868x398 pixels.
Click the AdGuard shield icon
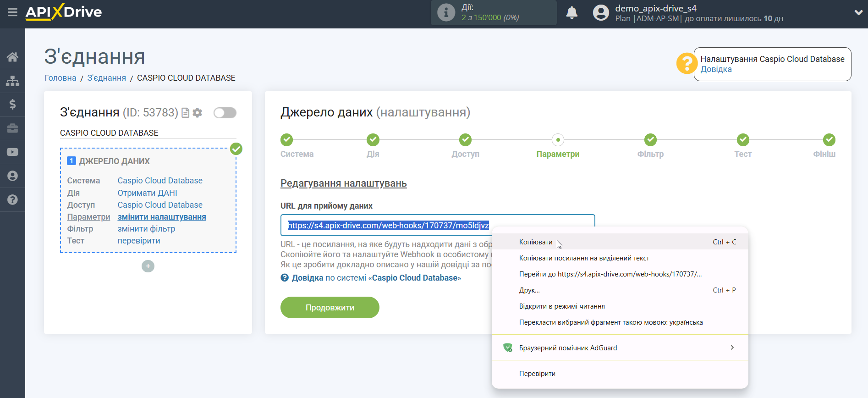tap(507, 348)
